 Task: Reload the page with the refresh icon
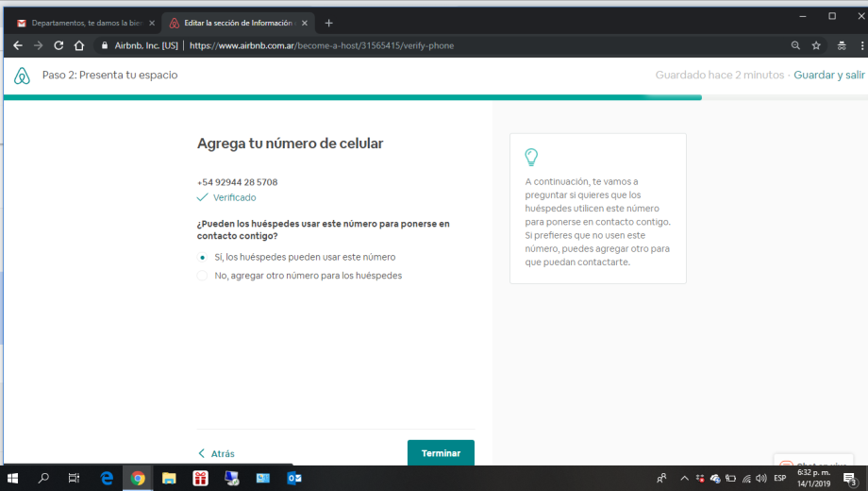(x=58, y=45)
